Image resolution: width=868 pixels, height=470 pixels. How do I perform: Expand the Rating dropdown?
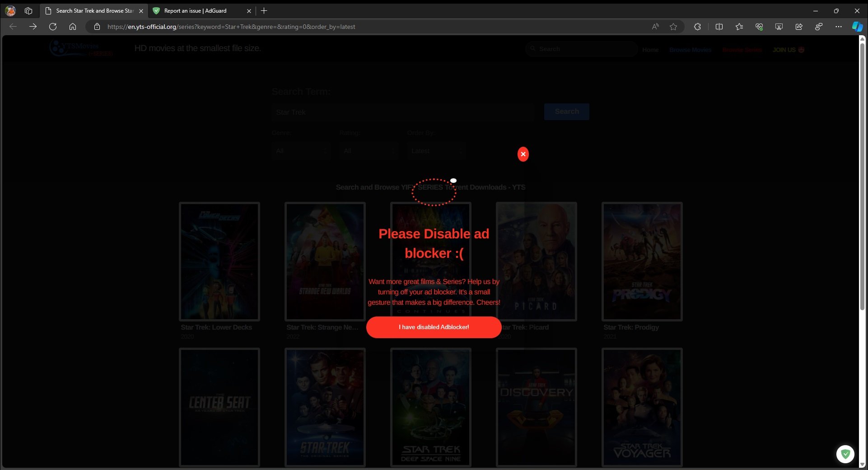point(369,151)
